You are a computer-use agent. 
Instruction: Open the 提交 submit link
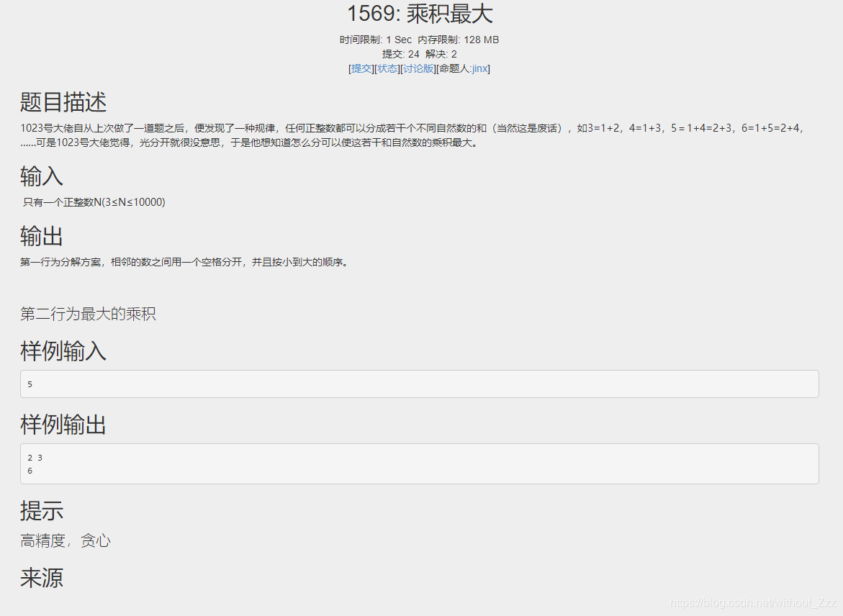(362, 69)
